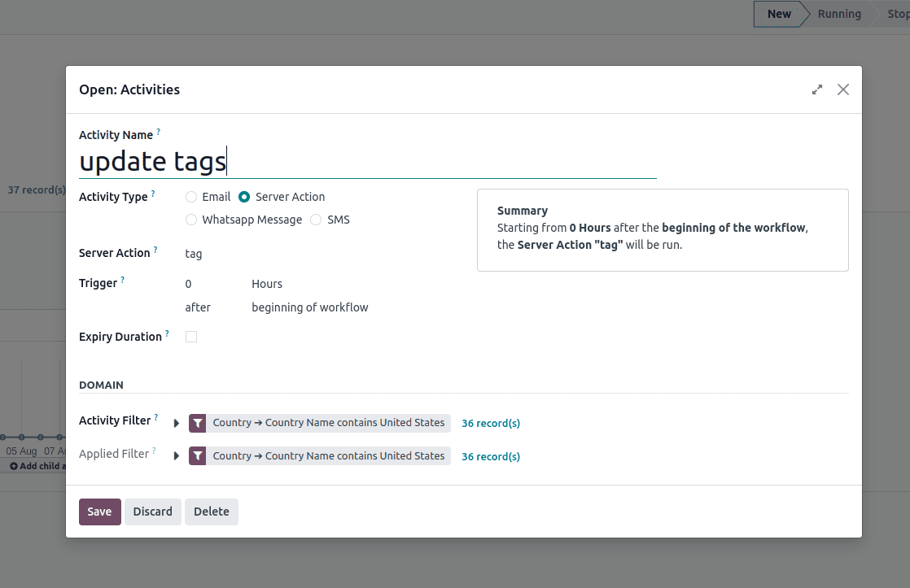This screenshot has width=910, height=588.
Task: Select the SMS activity type
Action: [x=316, y=220]
